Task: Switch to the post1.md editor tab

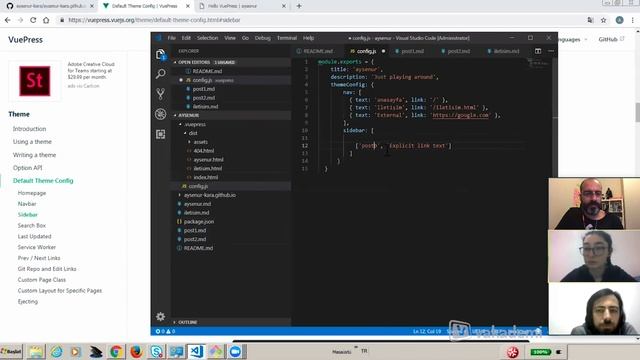Action: coord(412,51)
